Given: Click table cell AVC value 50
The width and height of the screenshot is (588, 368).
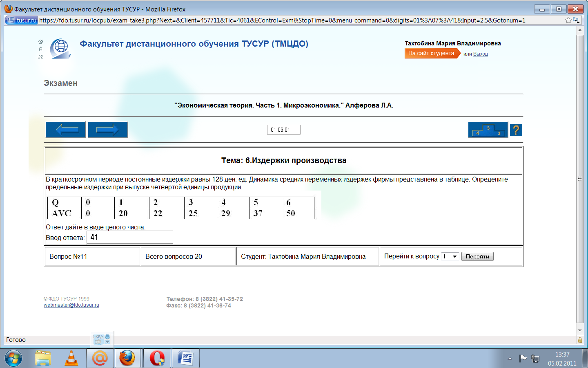Looking at the screenshot, I should click(298, 213).
